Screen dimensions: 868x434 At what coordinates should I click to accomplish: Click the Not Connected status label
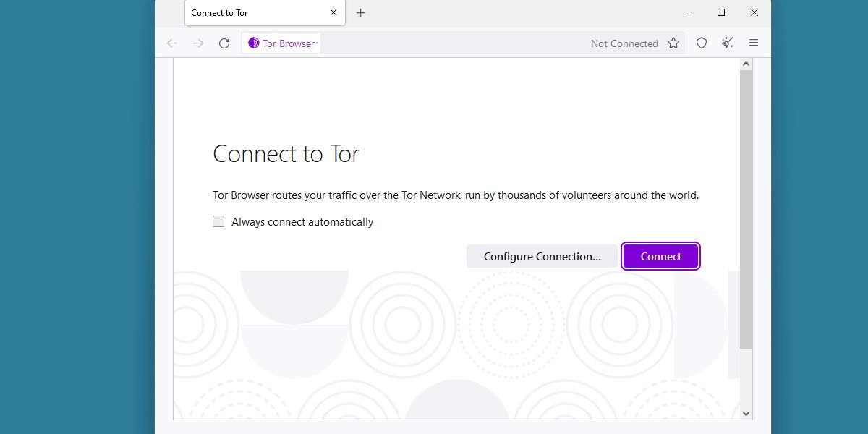click(x=624, y=43)
